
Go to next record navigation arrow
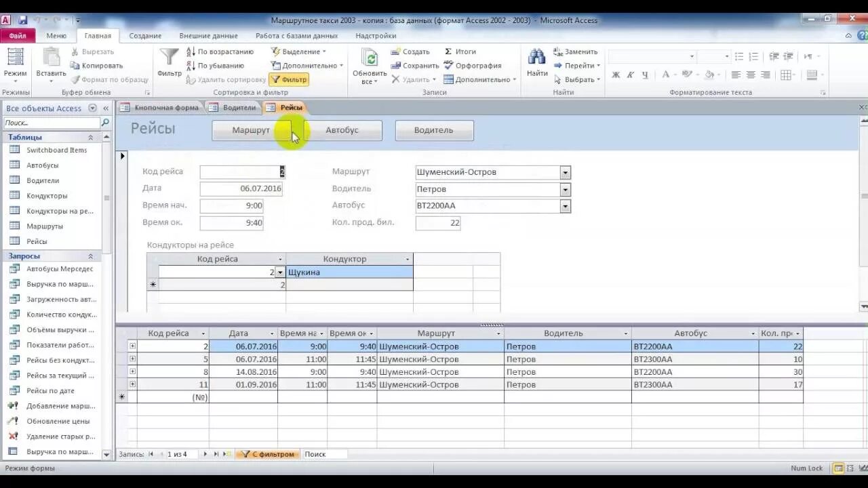[207, 454]
